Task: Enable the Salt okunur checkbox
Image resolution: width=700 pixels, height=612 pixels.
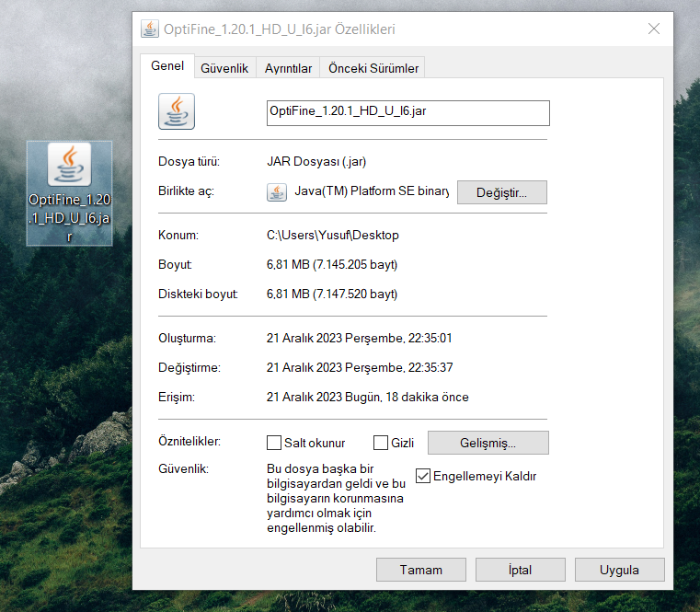Action: 274,443
